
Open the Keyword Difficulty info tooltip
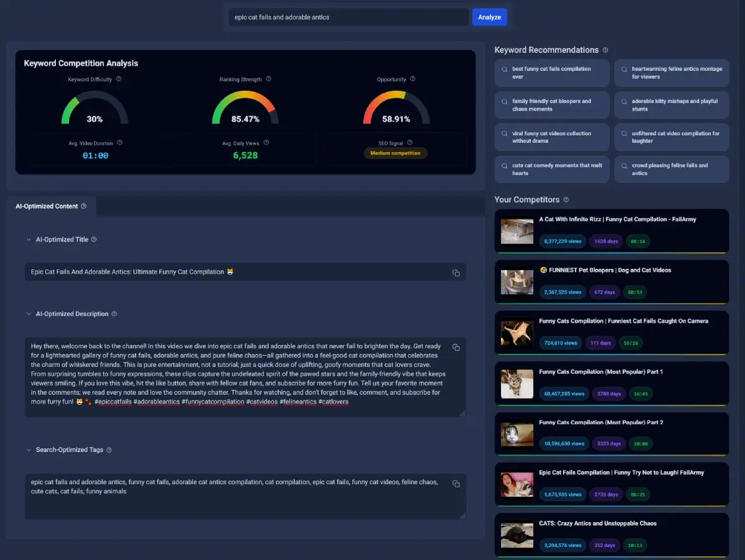(x=118, y=79)
